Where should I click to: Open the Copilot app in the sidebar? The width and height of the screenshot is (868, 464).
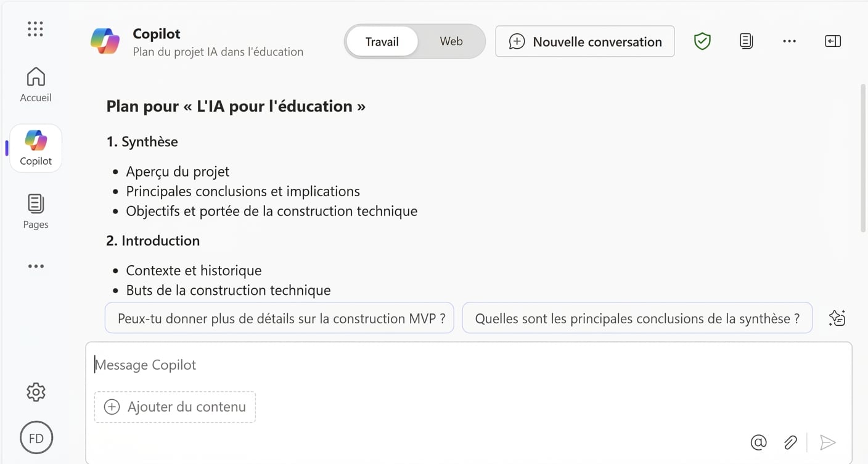point(35,147)
